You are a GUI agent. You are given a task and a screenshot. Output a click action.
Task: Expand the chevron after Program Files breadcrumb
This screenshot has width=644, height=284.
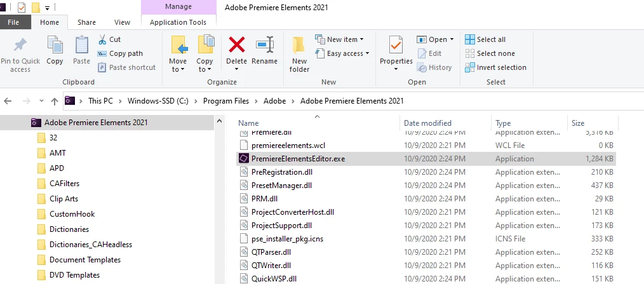point(257,101)
